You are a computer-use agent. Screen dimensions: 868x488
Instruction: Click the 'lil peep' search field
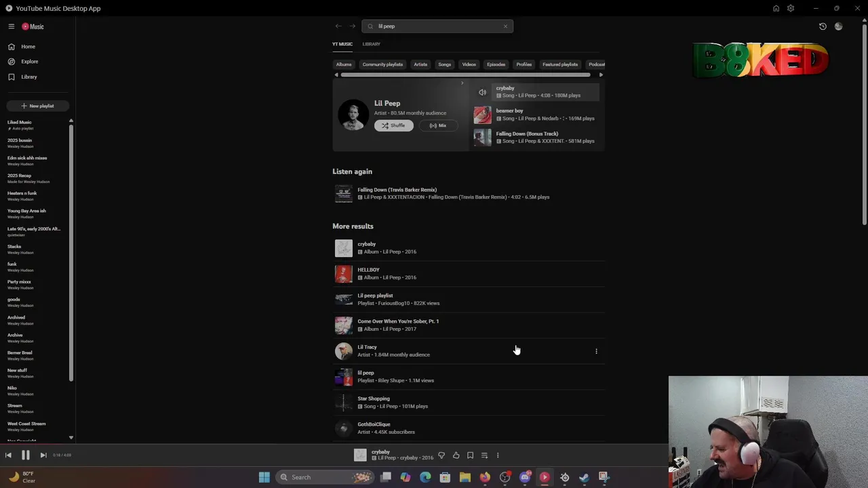(437, 26)
